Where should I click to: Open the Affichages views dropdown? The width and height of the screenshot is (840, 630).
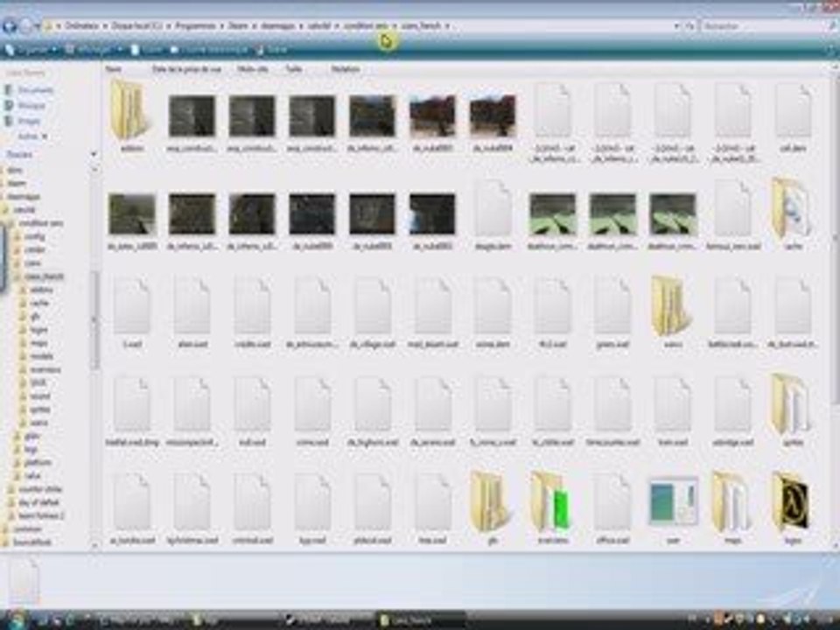pos(94,50)
